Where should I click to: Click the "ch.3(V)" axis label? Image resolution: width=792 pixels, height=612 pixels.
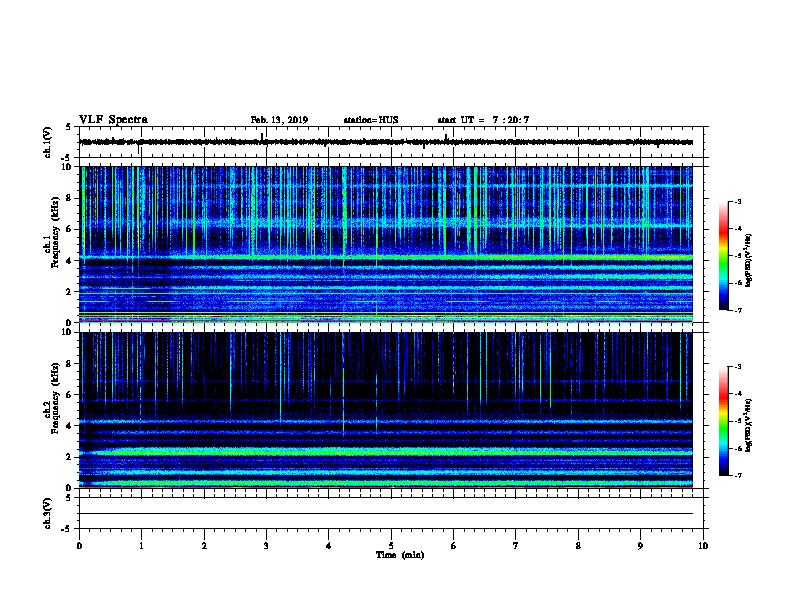(47, 513)
